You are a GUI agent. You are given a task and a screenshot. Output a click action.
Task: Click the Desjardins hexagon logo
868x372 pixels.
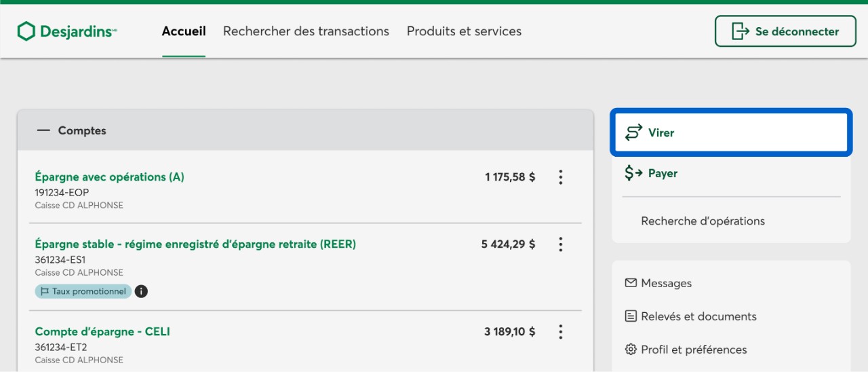pyautogui.click(x=26, y=31)
